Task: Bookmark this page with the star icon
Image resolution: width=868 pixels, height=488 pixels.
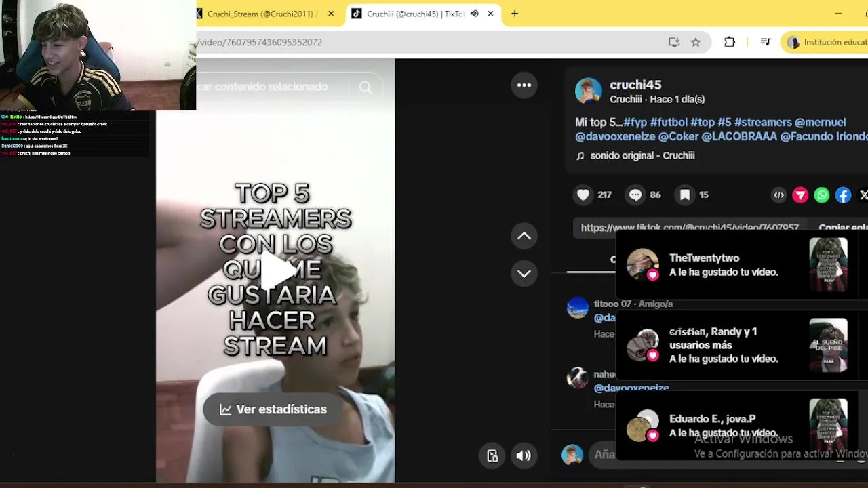Action: (x=696, y=42)
